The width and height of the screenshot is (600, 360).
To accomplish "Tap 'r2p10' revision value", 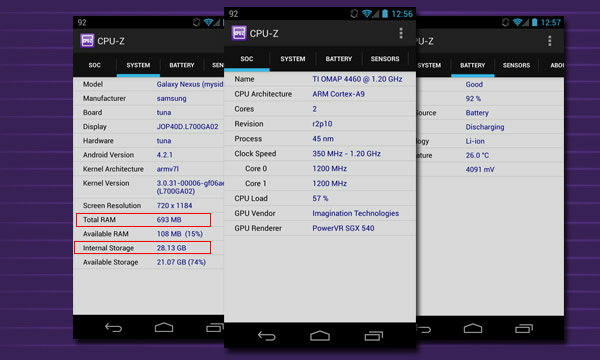I will (x=322, y=124).
